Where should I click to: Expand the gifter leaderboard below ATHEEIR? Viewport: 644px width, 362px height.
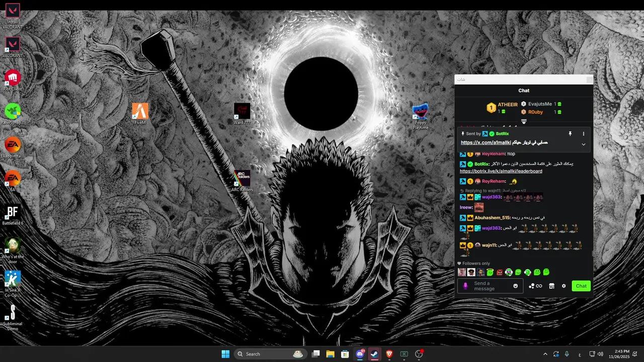pyautogui.click(x=524, y=122)
